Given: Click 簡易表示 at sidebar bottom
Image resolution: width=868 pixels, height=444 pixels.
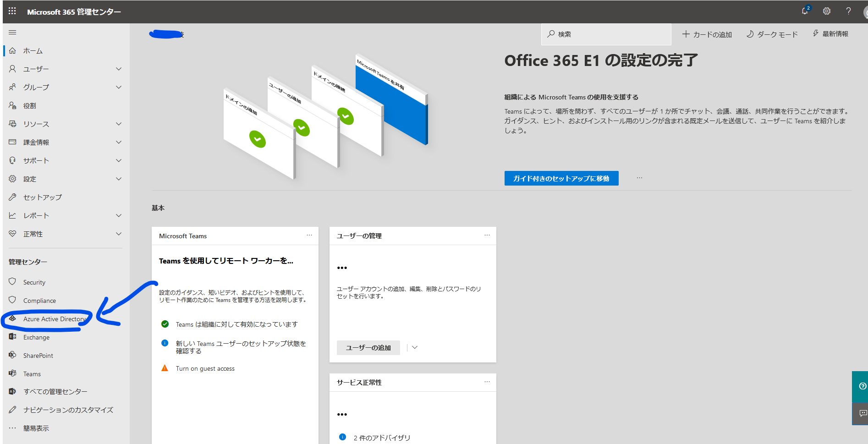Looking at the screenshot, I should pyautogui.click(x=36, y=428).
